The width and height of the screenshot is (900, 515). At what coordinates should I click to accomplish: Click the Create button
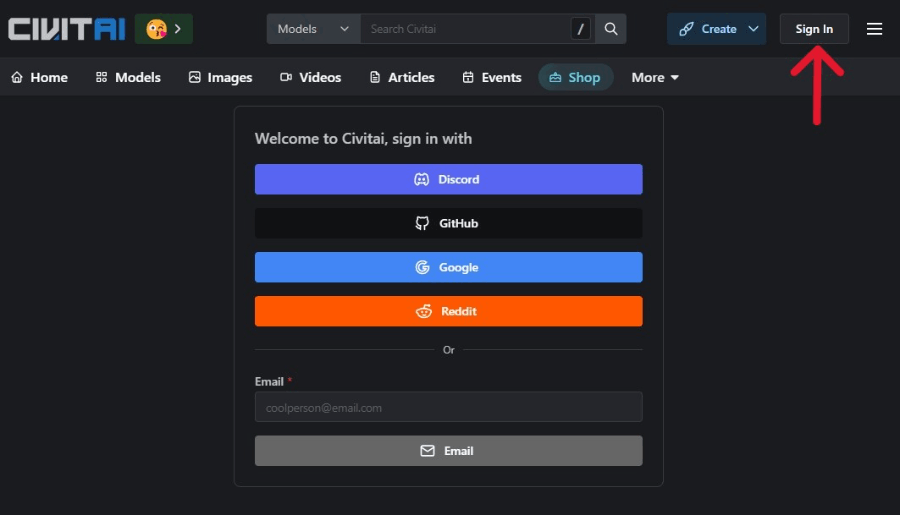click(x=708, y=29)
